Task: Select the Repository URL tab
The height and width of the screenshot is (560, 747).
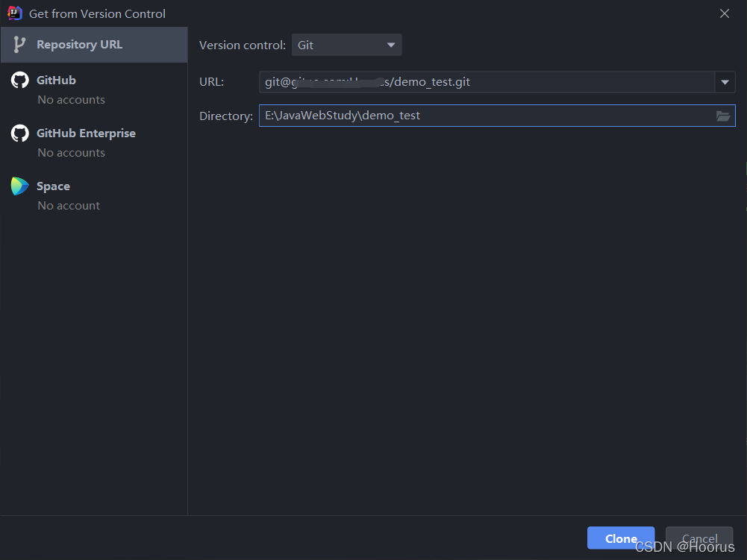Action: (94, 45)
